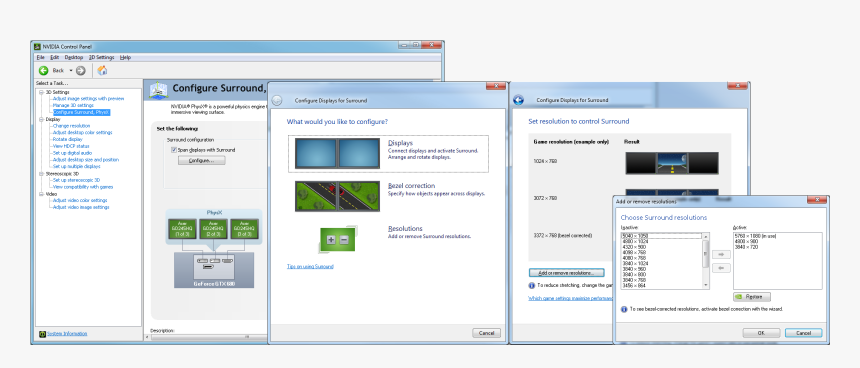
Task: Collapse the Video tree node
Action: point(41,194)
